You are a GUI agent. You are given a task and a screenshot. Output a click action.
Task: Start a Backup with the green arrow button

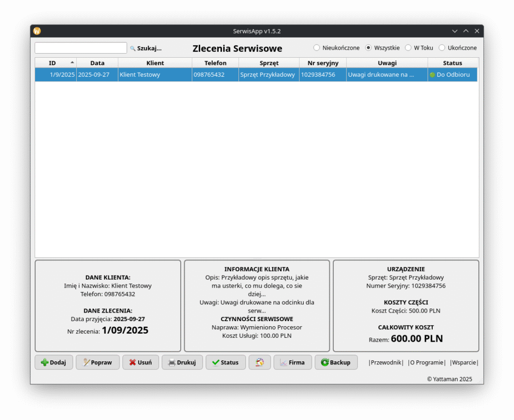[336, 362]
